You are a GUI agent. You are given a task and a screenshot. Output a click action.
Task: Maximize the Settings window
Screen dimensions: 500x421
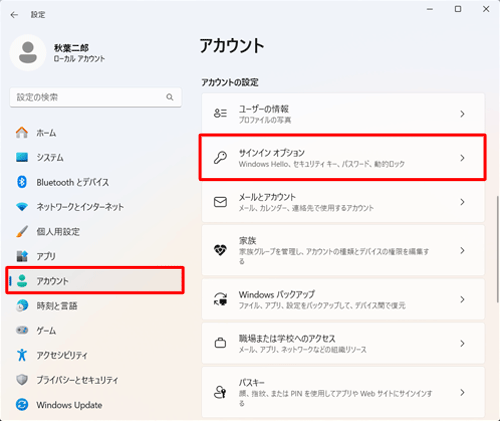click(x=458, y=9)
